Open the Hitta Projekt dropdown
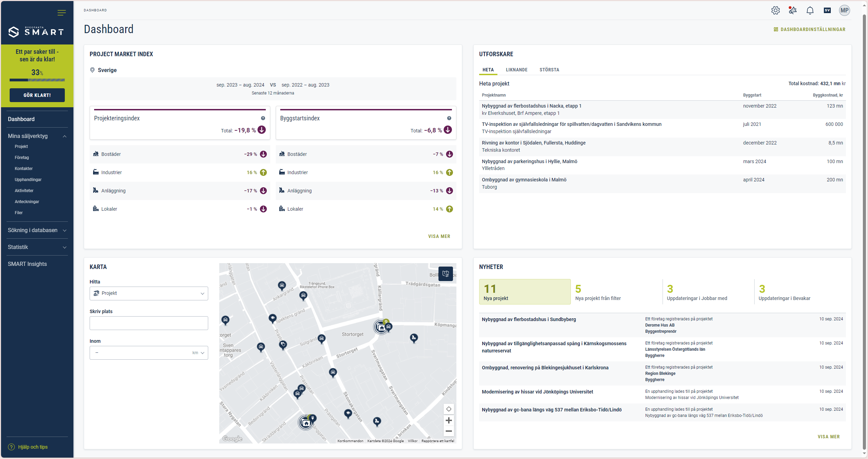Screen dimensions: 868x459 (x=149, y=293)
